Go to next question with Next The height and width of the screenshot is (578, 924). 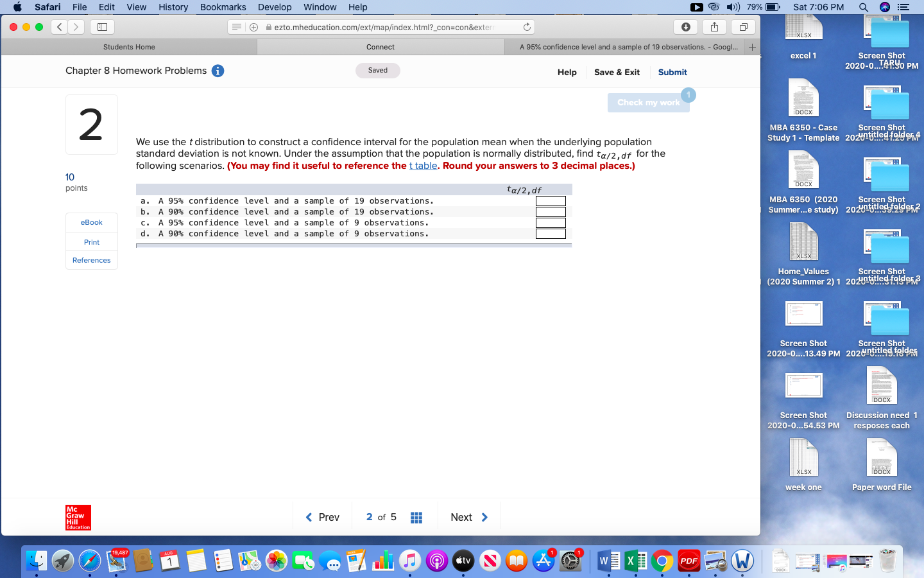[x=469, y=518]
